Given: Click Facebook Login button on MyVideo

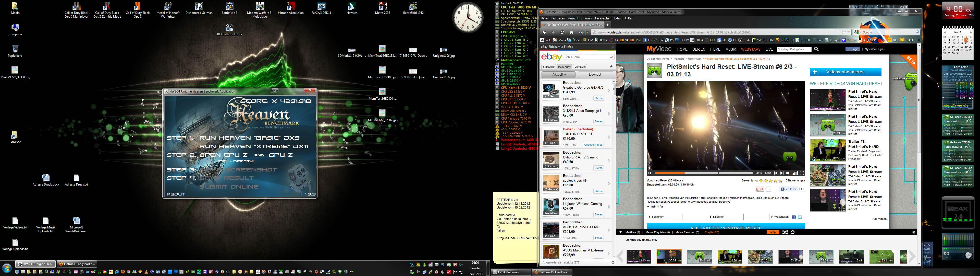Looking at the screenshot, I should [852, 49].
